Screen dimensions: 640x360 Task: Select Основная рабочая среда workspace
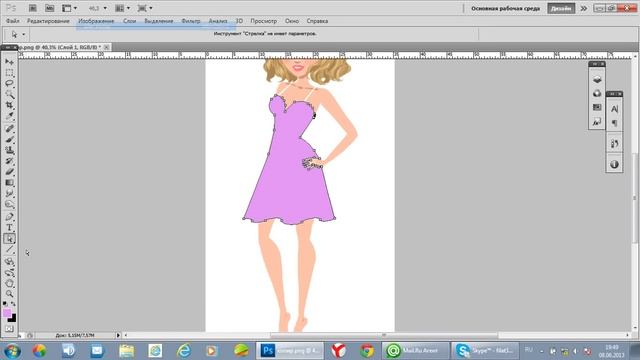505,8
